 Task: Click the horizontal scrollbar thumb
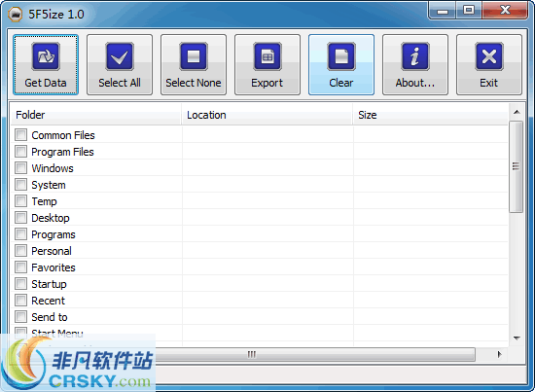251,354
